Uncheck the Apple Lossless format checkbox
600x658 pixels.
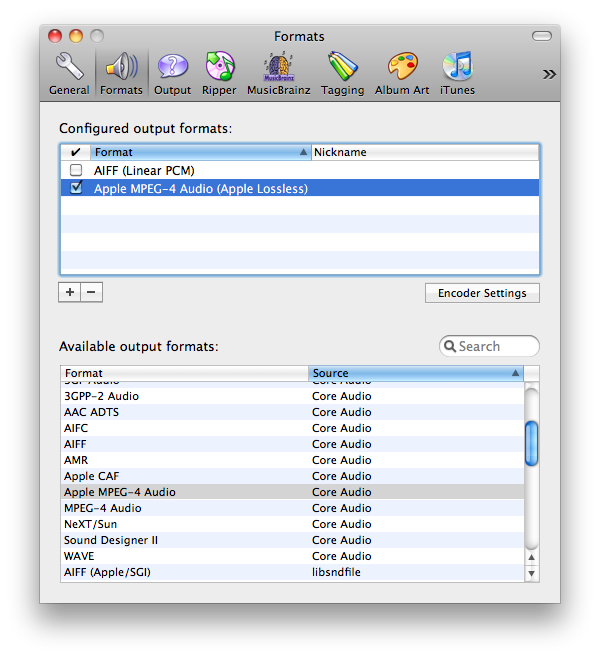(76, 187)
